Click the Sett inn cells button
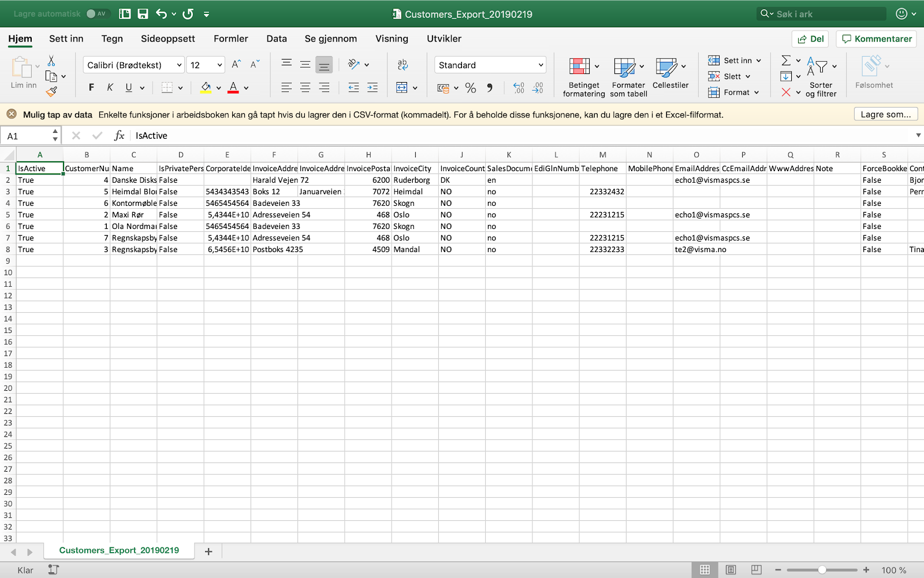Viewport: 924px width, 578px height. (x=735, y=60)
